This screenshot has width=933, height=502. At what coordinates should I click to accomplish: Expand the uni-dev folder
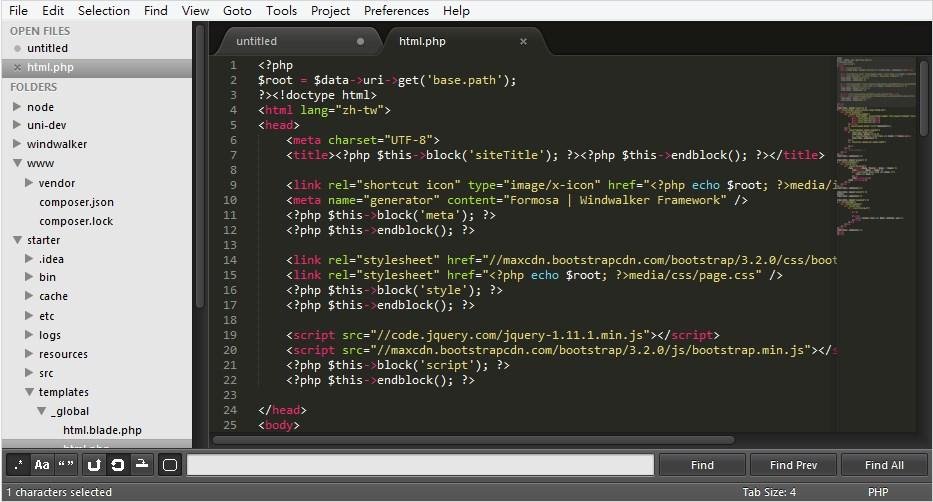pos(17,125)
